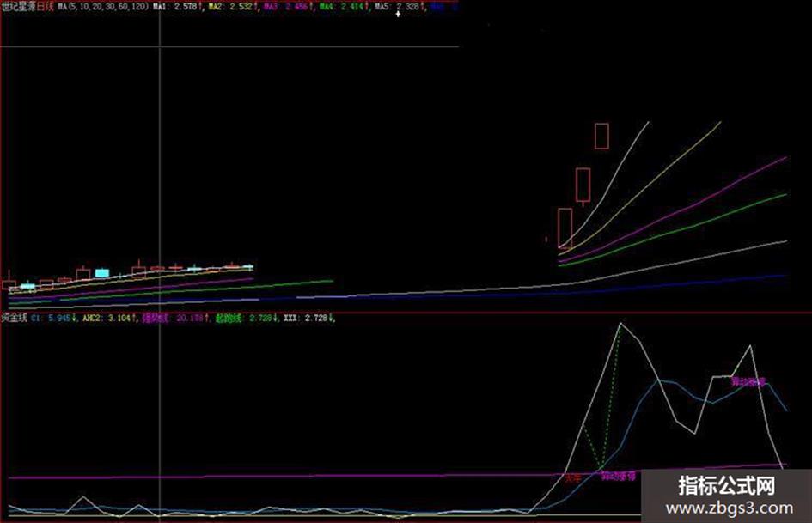This screenshot has height=523, width=812.
Task: Click the cyan filled candlestick near 5th bar
Action: coord(102,273)
